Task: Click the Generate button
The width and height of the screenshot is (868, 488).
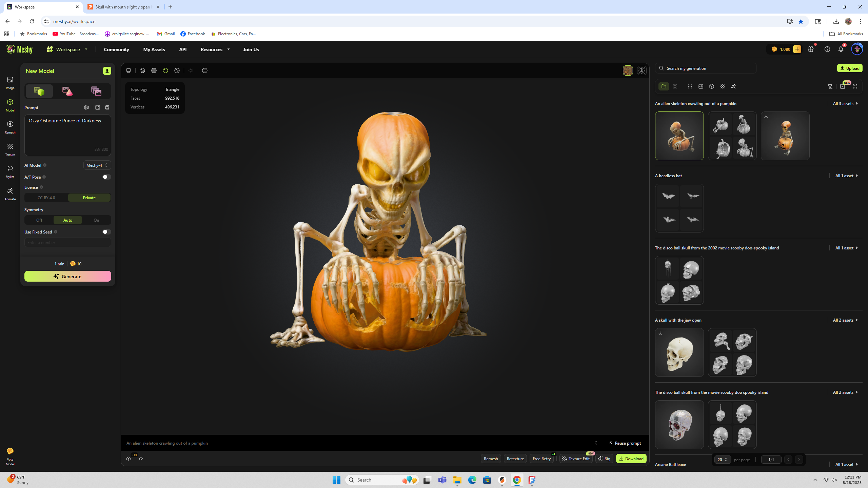Action: [68, 276]
